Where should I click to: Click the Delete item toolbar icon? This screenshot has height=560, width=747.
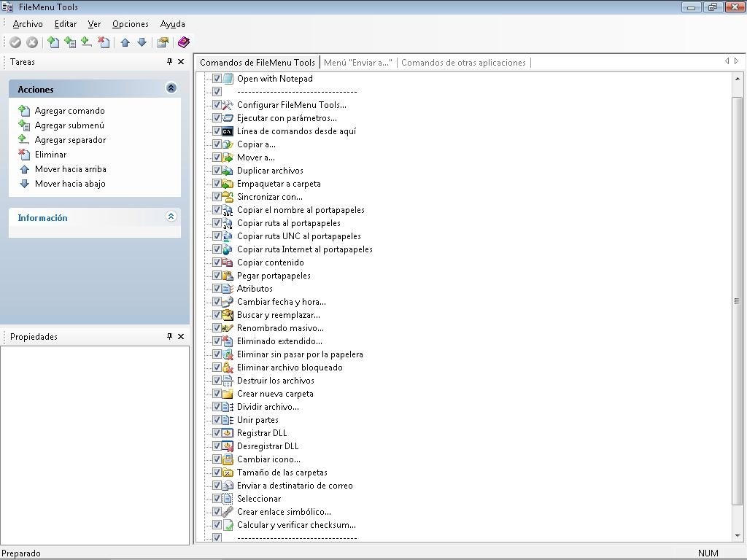(x=104, y=42)
